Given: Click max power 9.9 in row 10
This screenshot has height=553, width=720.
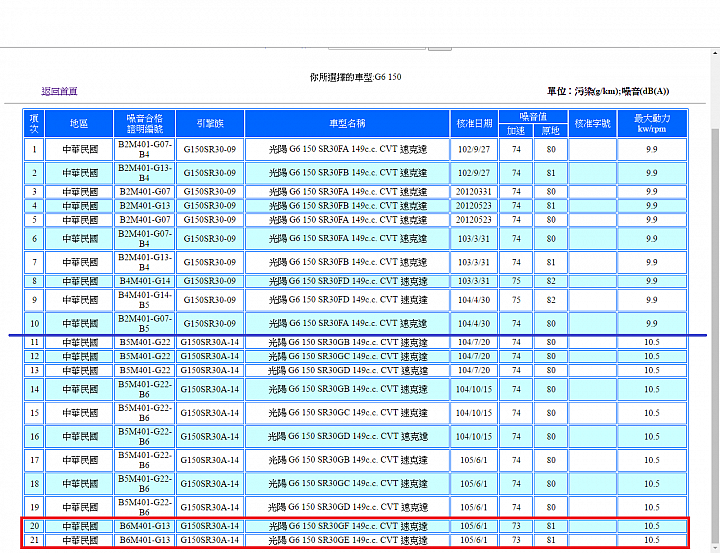Looking at the screenshot, I should [x=652, y=323].
